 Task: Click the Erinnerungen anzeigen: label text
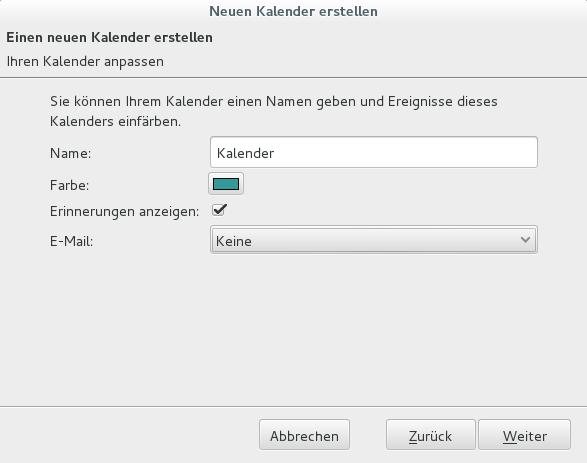[124, 211]
